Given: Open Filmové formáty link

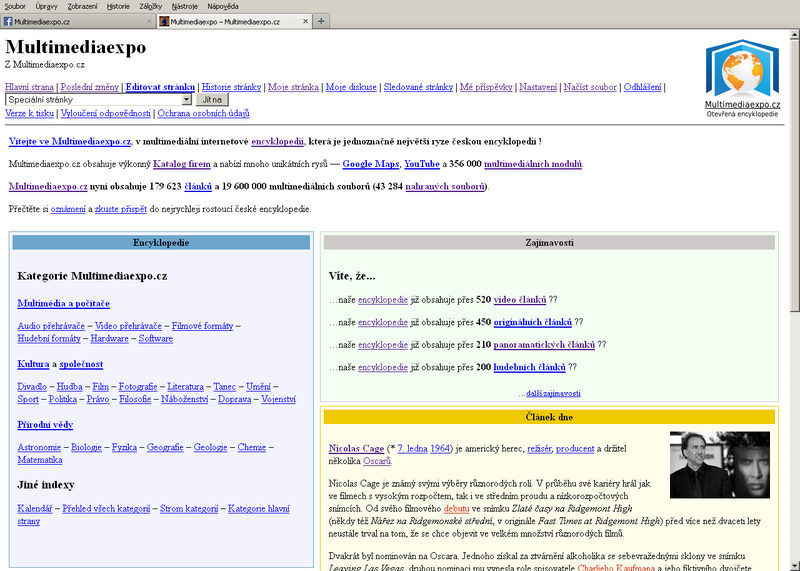Looking at the screenshot, I should point(202,326).
